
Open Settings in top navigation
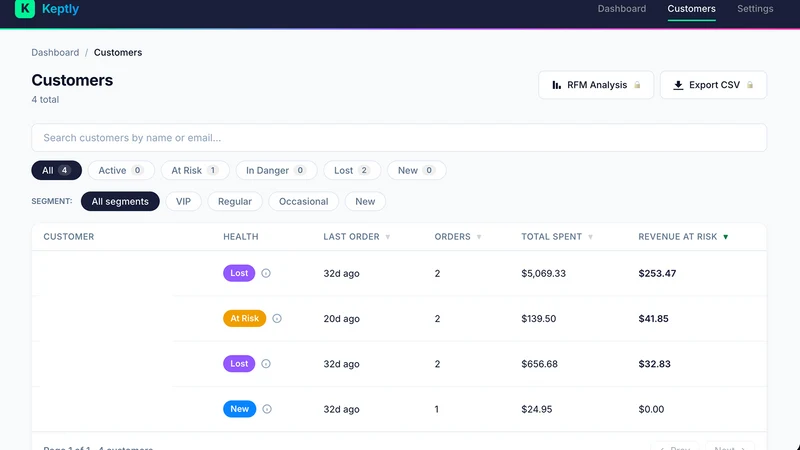[755, 9]
